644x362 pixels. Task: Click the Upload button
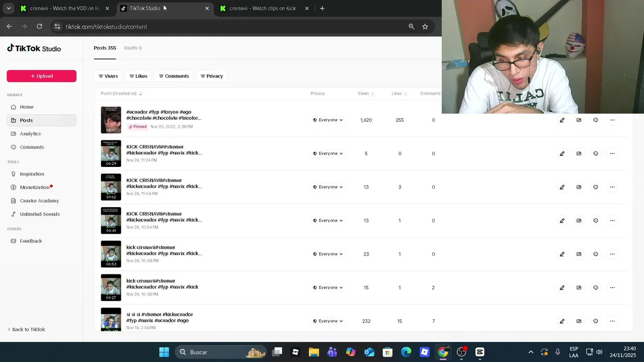tap(41, 76)
